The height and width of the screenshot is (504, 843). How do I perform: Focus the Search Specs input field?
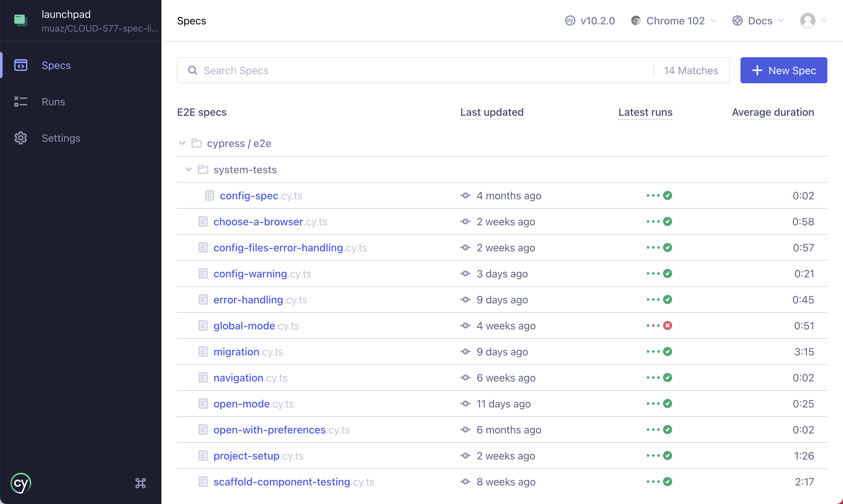(x=425, y=70)
